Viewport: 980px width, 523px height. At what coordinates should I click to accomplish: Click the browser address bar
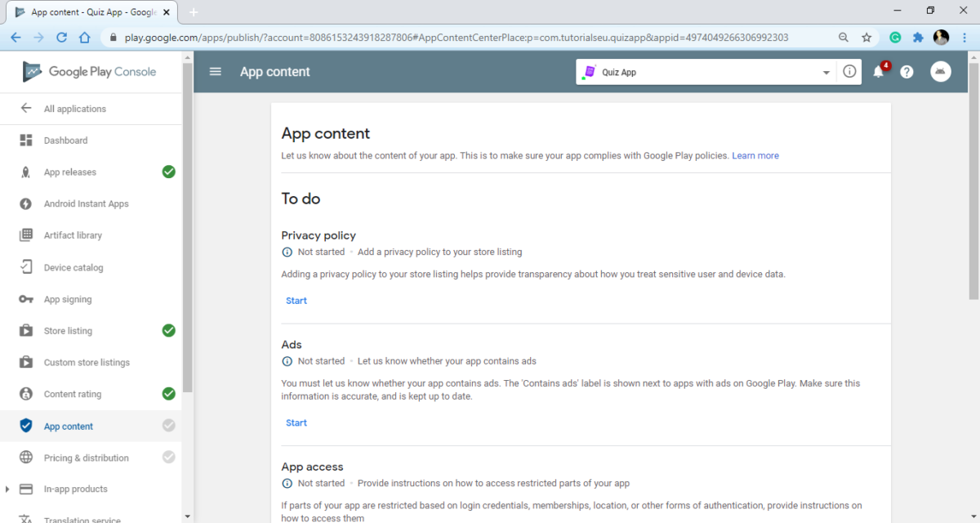tap(457, 38)
